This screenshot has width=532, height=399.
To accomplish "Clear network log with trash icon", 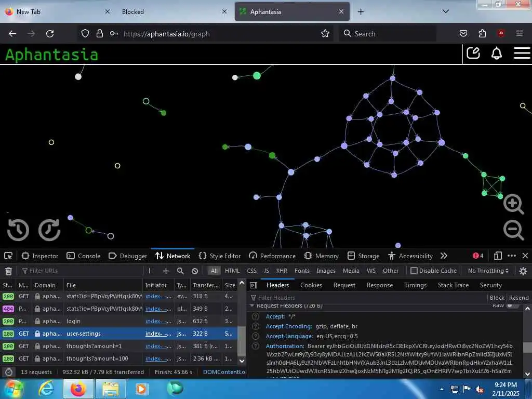I will pyautogui.click(x=8, y=271).
